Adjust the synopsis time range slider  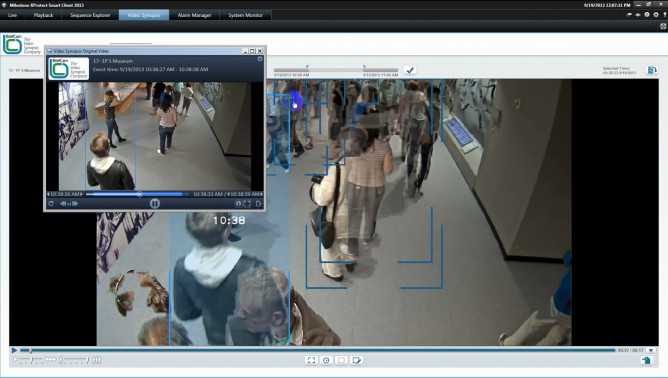336,69
